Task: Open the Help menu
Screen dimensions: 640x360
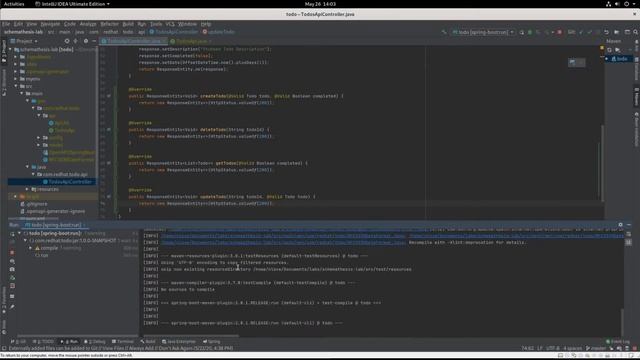Action: 206,24
